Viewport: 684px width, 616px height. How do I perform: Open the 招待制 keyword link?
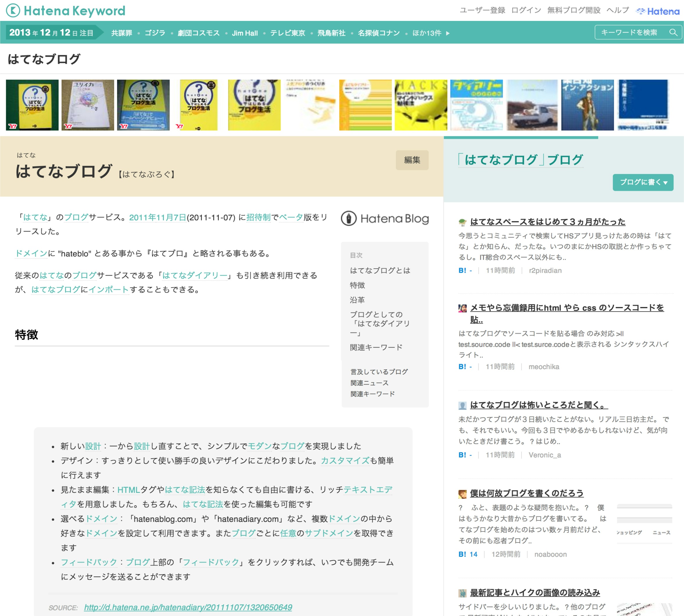click(258, 217)
